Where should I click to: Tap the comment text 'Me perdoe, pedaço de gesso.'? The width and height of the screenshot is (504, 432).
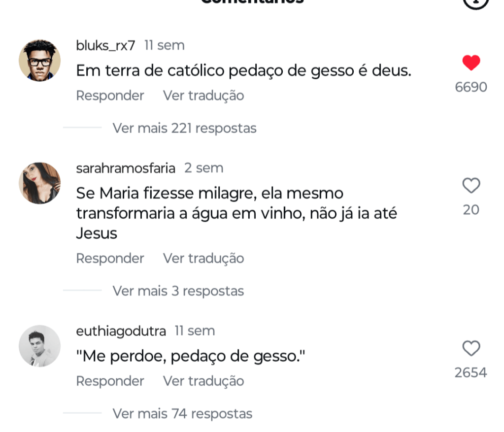(x=191, y=356)
